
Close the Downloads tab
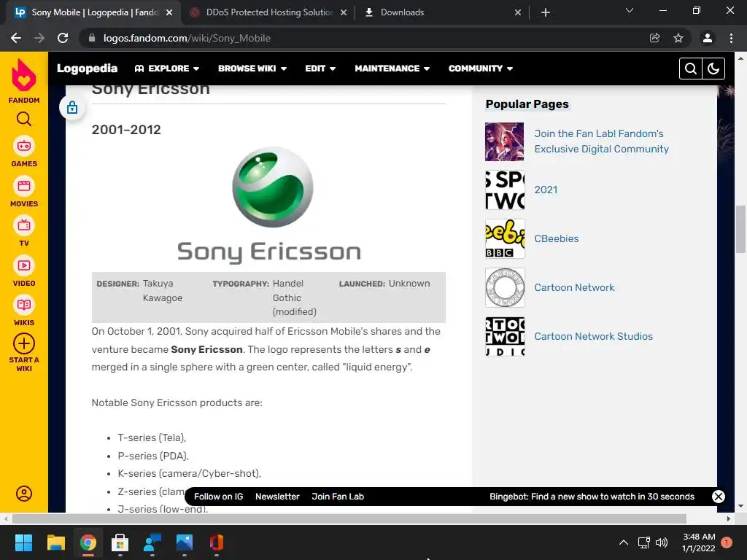click(518, 12)
